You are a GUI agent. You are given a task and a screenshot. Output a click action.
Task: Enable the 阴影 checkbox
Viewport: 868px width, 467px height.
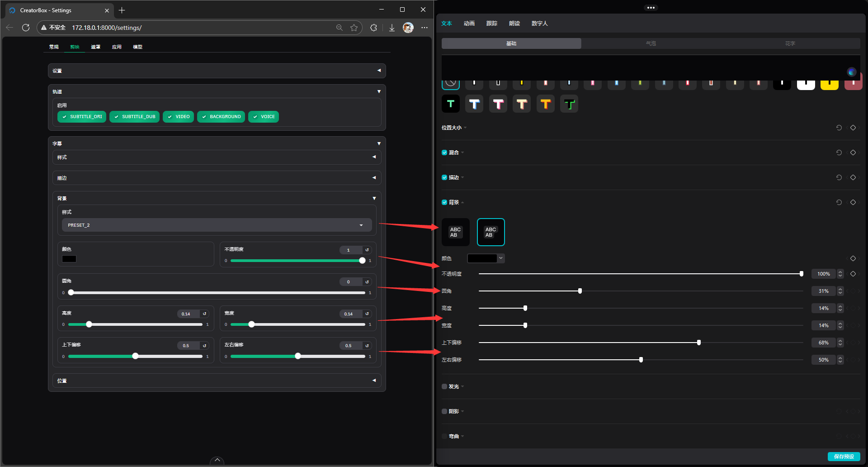[444, 411]
